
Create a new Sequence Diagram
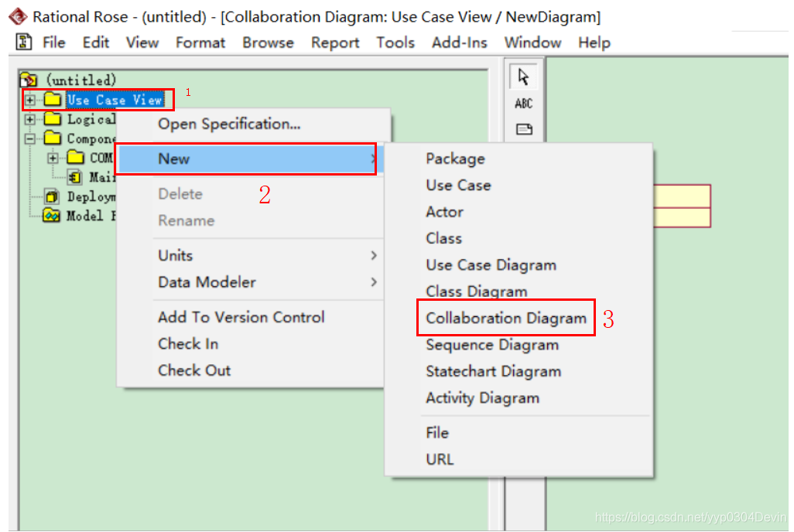(518, 345)
